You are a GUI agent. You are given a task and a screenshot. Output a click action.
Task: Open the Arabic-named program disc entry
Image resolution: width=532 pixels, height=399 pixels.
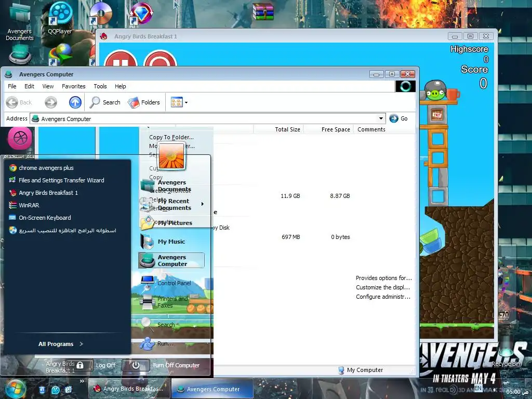pyautogui.click(x=67, y=230)
